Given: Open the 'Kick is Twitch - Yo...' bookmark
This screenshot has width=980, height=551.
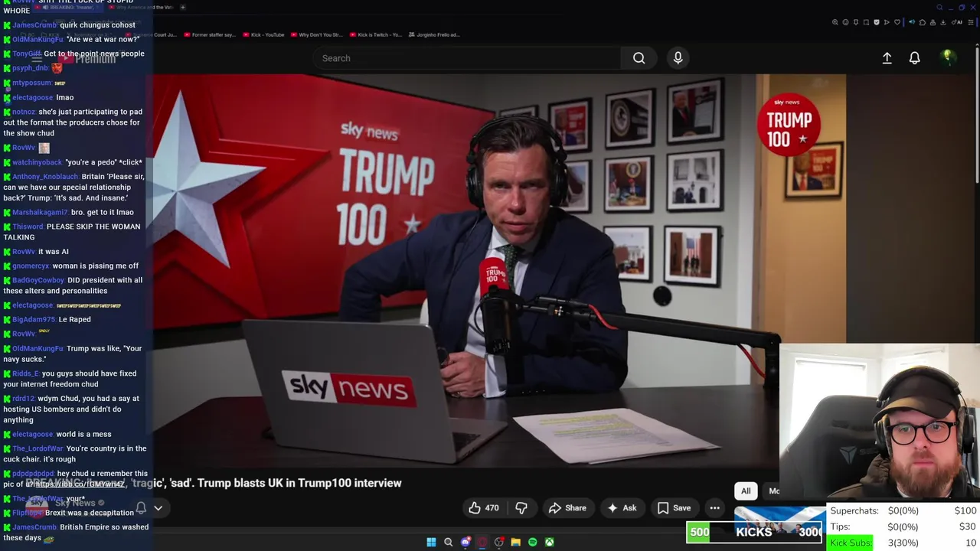Looking at the screenshot, I should coord(374,34).
